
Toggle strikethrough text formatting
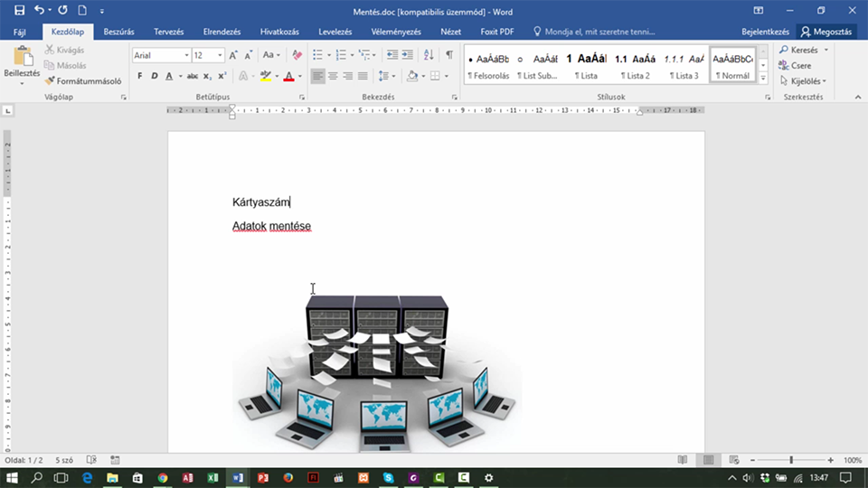click(192, 76)
